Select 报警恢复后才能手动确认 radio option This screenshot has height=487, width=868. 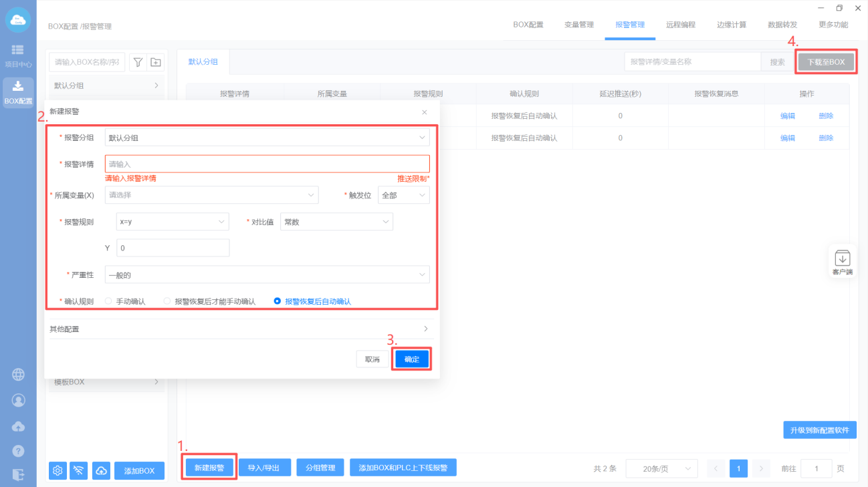pos(167,301)
